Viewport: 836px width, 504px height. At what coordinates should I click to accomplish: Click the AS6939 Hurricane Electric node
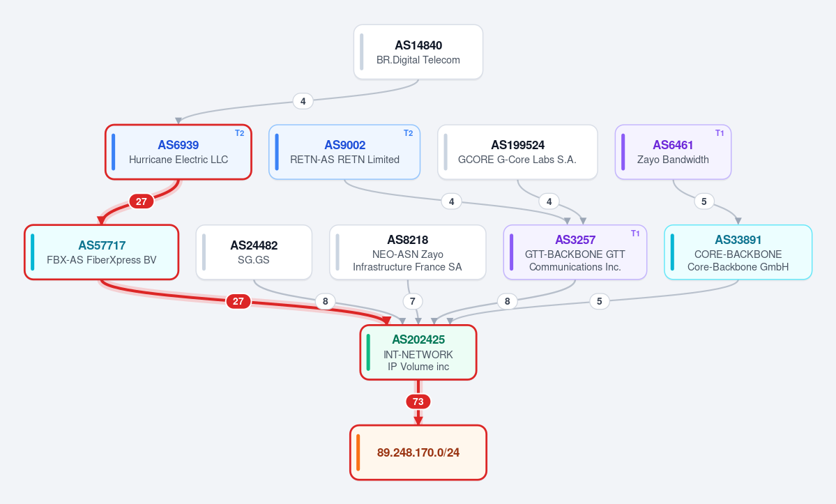[178, 152]
